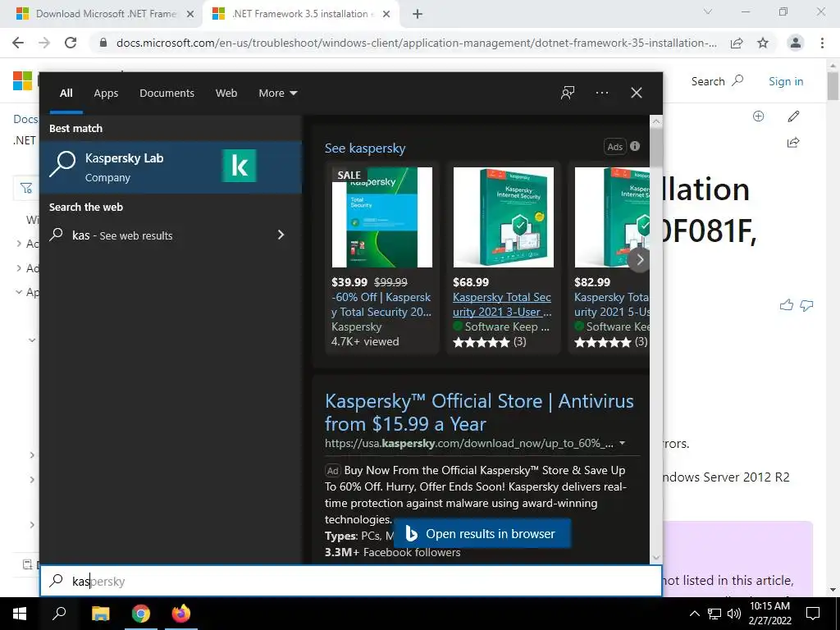This screenshot has width=840, height=630.
Task: Click Sign in on Microsoft Docs
Action: pyautogui.click(x=785, y=81)
